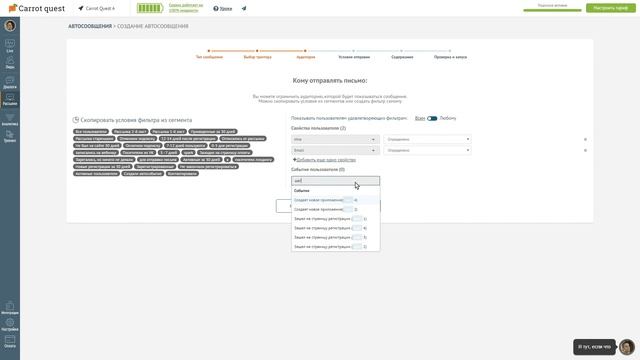Image resolution: width=640 pixels, height=360 pixels.
Task: Open the Оплата section in the sidebar
Action: click(x=10, y=342)
